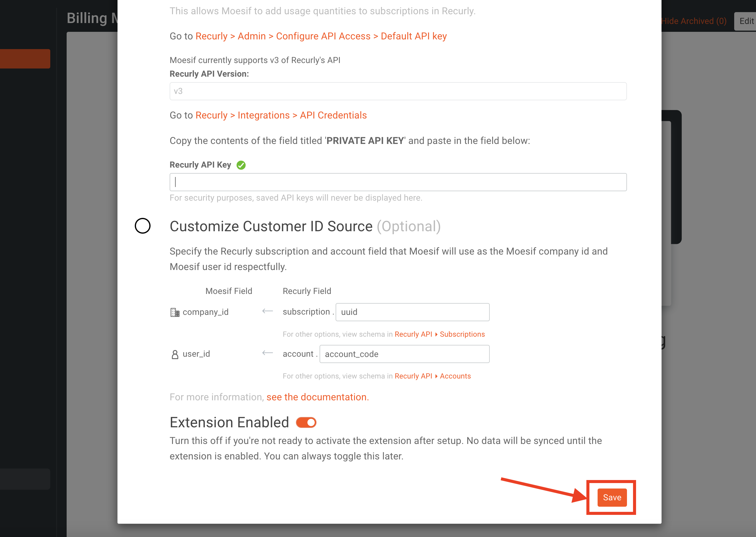Screen dimensions: 756x537
Task: Click the account_code field
Action: coord(404,354)
